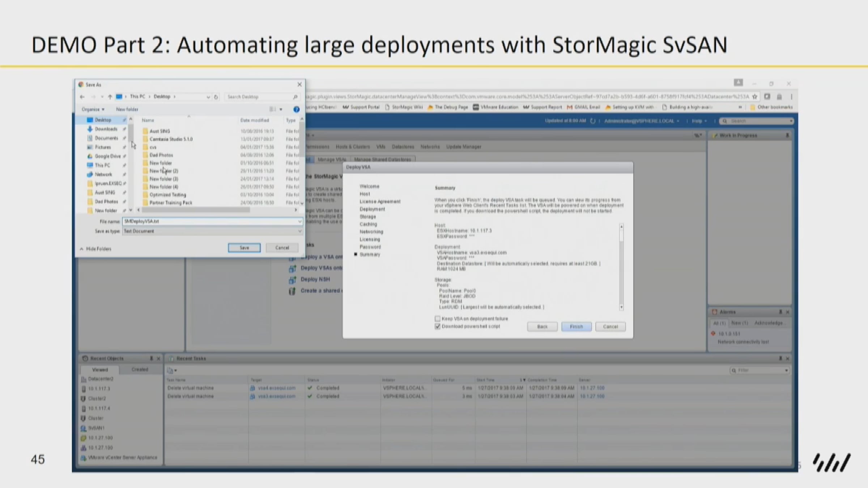This screenshot has height=488, width=868.
Task: Collapse folders with Hide Folders
Action: [96, 249]
